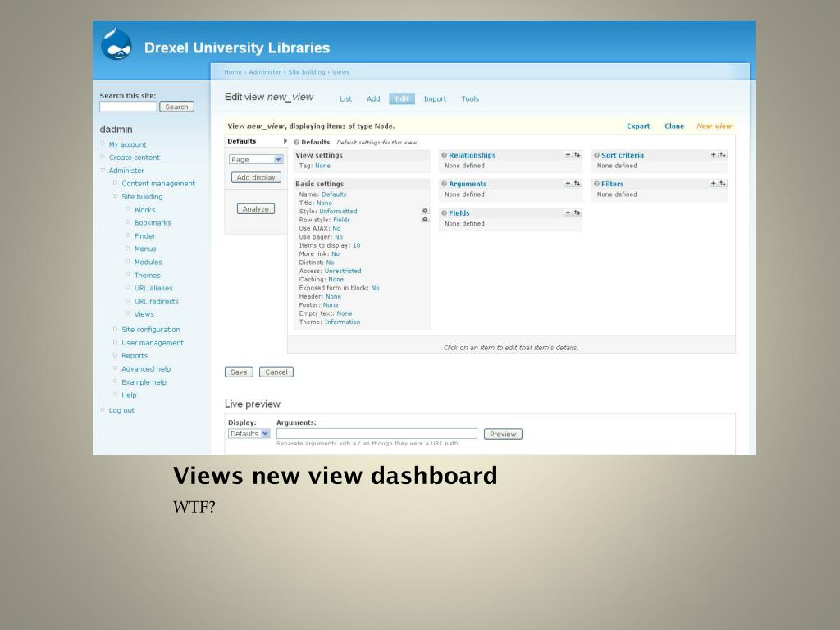
Task: Rearrange Relationships using the arrows icon
Action: [x=577, y=155]
